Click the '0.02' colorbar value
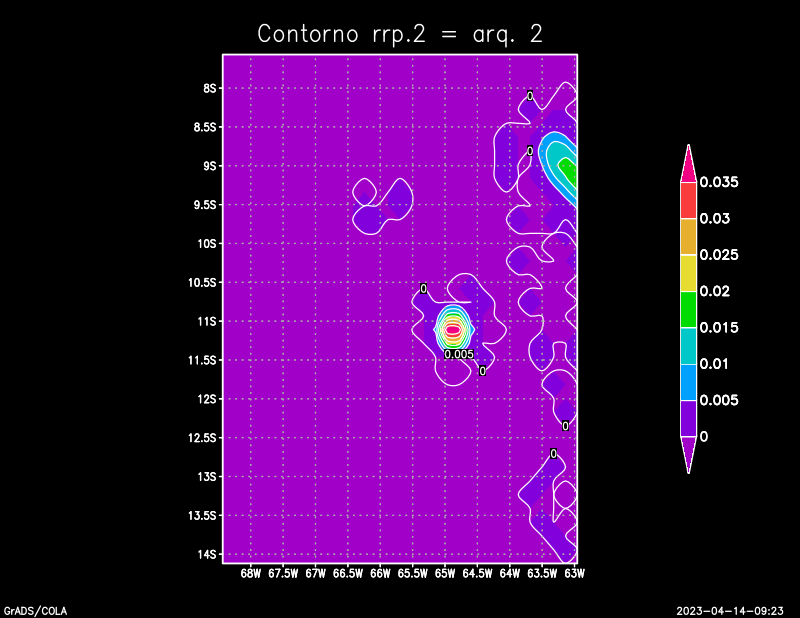The height and width of the screenshot is (618, 800). [715, 291]
